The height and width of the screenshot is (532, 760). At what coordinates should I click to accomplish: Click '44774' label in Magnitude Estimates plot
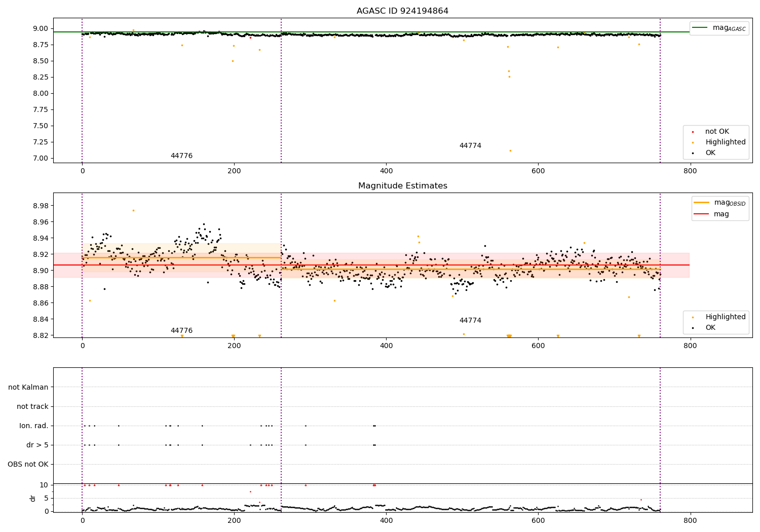[x=470, y=321]
